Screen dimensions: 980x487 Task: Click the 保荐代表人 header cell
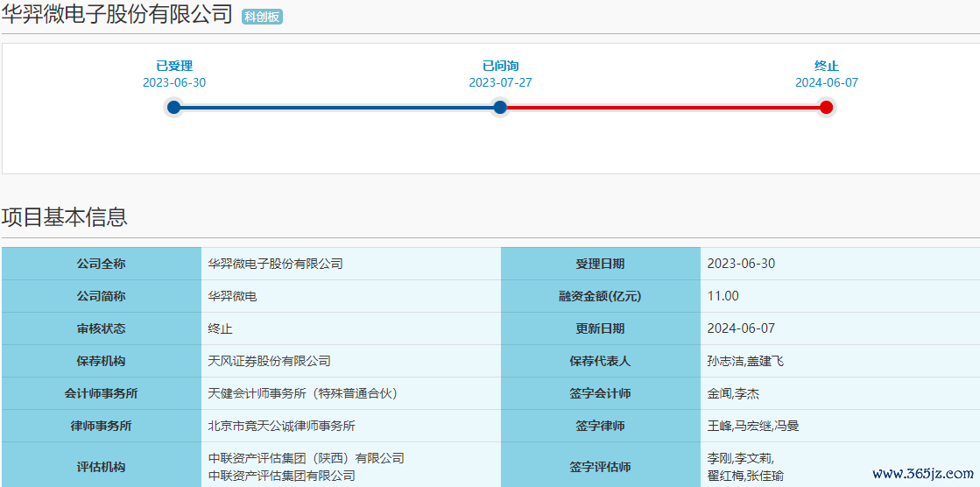tap(601, 362)
